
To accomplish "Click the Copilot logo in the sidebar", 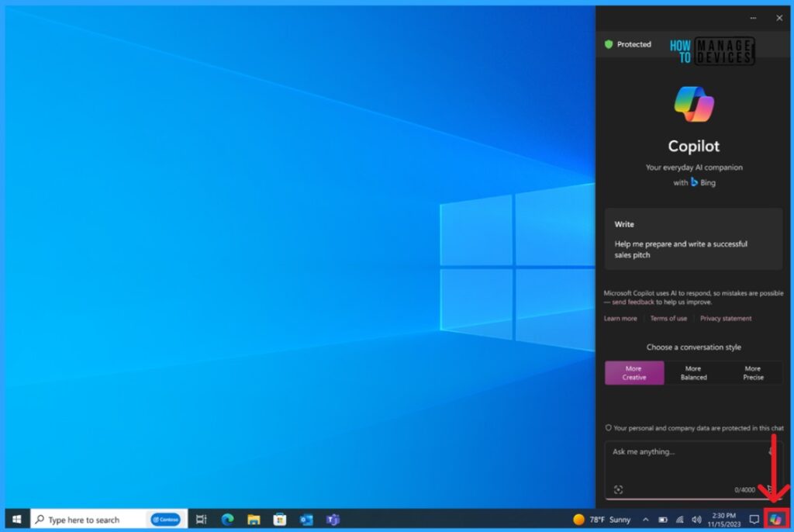I will (694, 104).
